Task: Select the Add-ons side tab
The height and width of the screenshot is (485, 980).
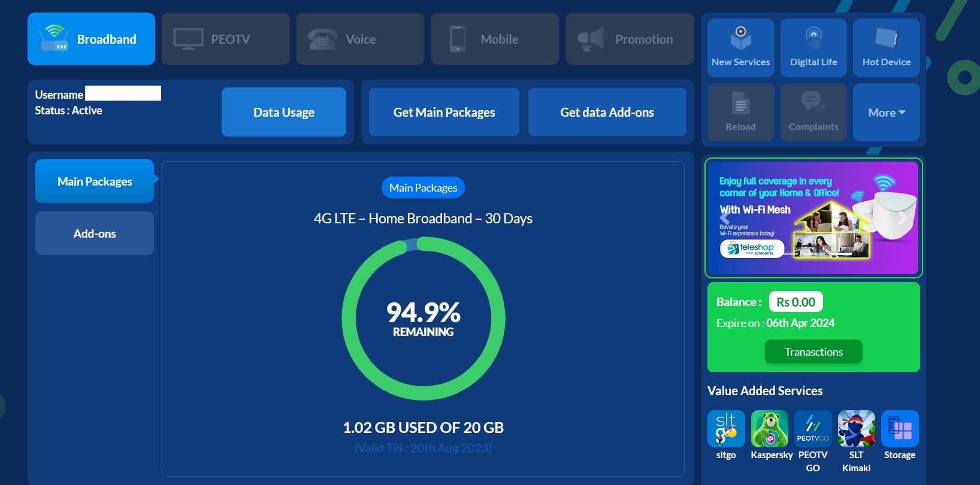Action: (x=95, y=234)
